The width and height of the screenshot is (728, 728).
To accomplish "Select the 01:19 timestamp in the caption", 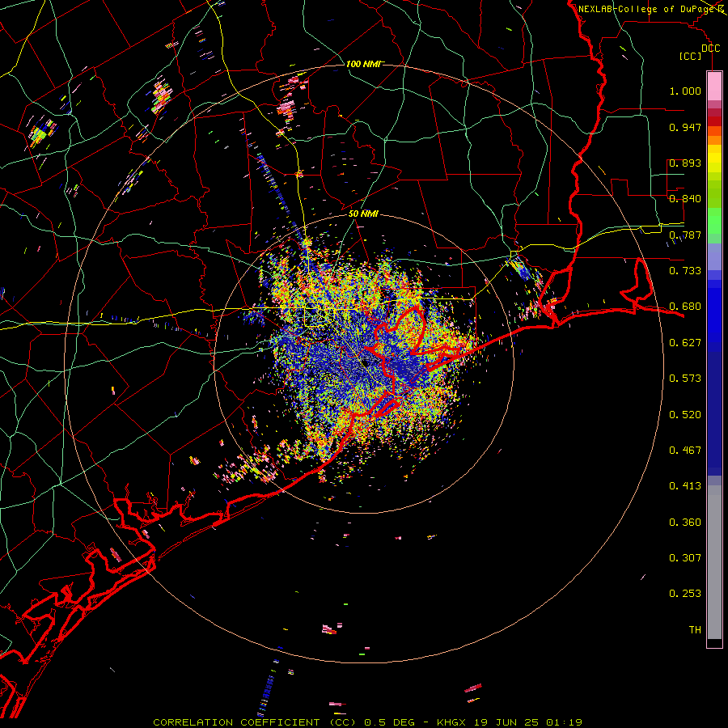I will point(564,722).
